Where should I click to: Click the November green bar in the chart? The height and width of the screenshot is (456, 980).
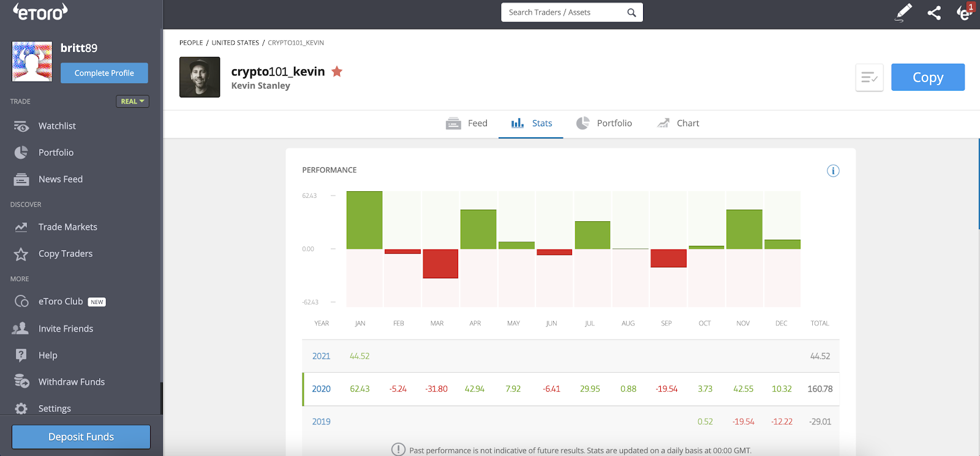tap(744, 229)
